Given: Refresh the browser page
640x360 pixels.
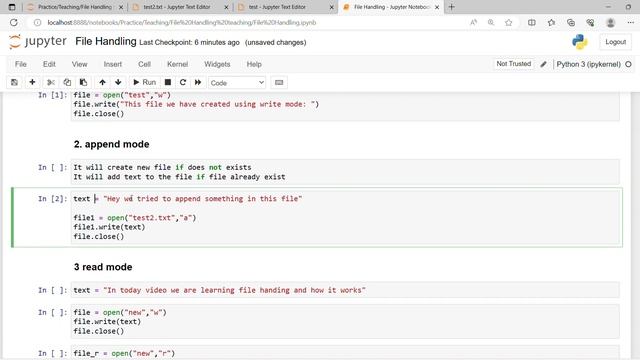Looking at the screenshot, I should 14,22.
